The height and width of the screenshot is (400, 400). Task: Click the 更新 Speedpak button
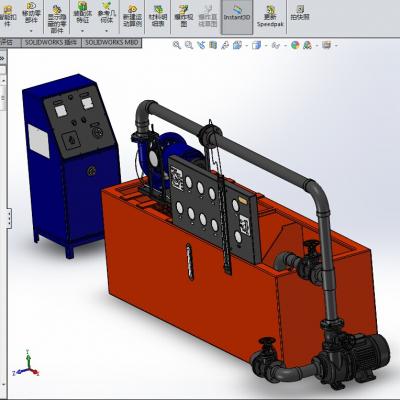(270, 16)
